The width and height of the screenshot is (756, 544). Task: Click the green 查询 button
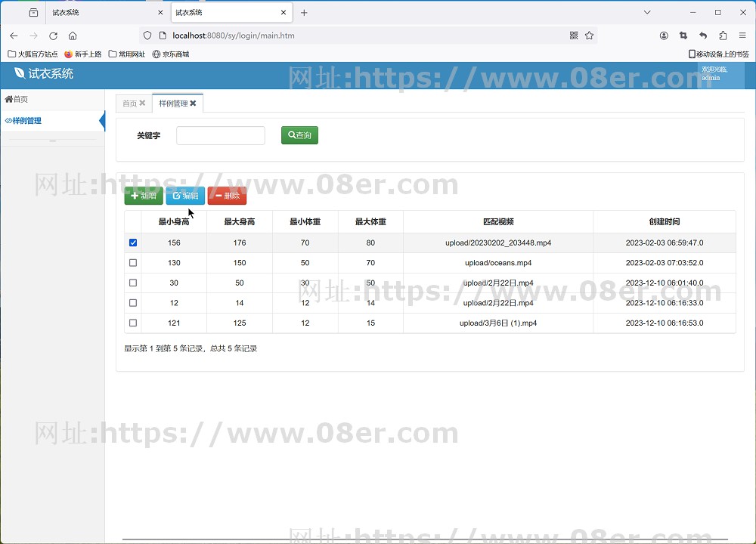coord(299,135)
